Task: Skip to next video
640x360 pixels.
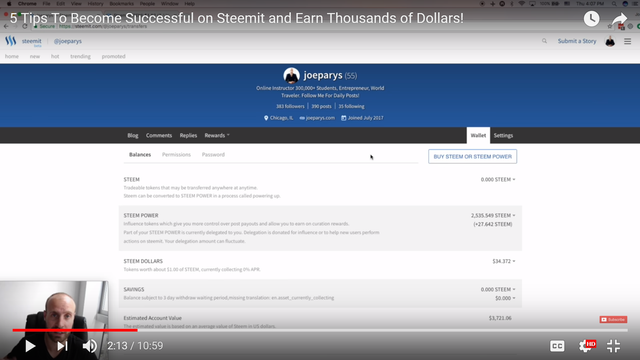Action: (62, 346)
